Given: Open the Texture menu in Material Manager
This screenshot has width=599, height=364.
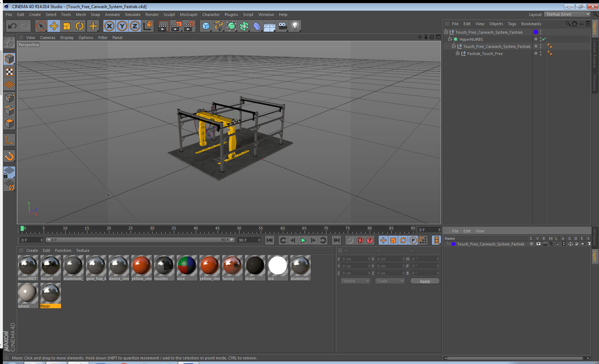Looking at the screenshot, I should pyautogui.click(x=83, y=250).
